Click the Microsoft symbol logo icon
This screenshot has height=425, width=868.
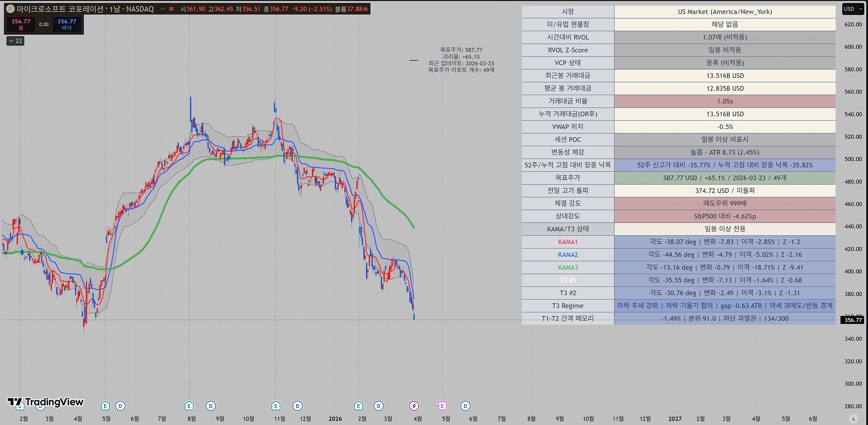click(x=10, y=9)
